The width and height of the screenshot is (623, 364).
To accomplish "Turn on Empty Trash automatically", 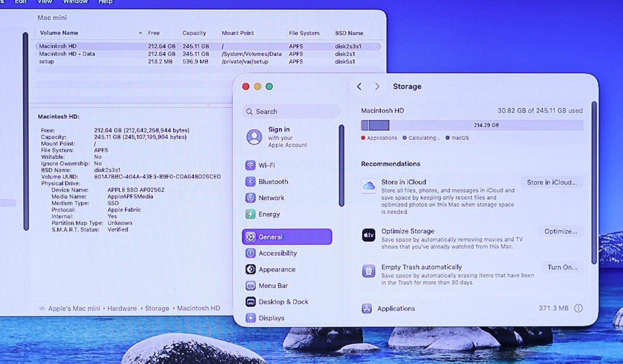I will coord(562,267).
